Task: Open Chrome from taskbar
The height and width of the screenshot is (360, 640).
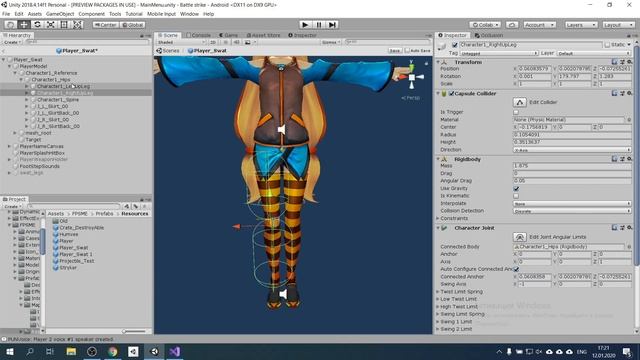Action: tap(113, 351)
